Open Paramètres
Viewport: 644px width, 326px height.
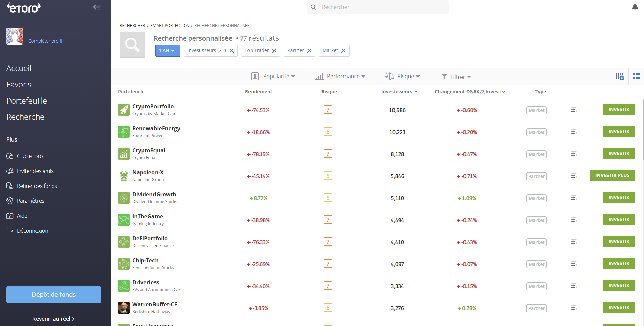(25, 201)
